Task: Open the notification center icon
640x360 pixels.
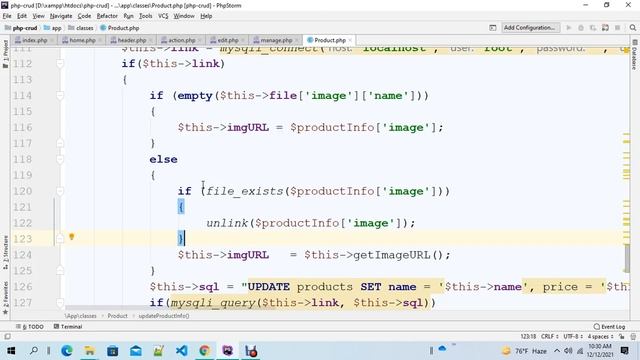Action: [624, 351]
